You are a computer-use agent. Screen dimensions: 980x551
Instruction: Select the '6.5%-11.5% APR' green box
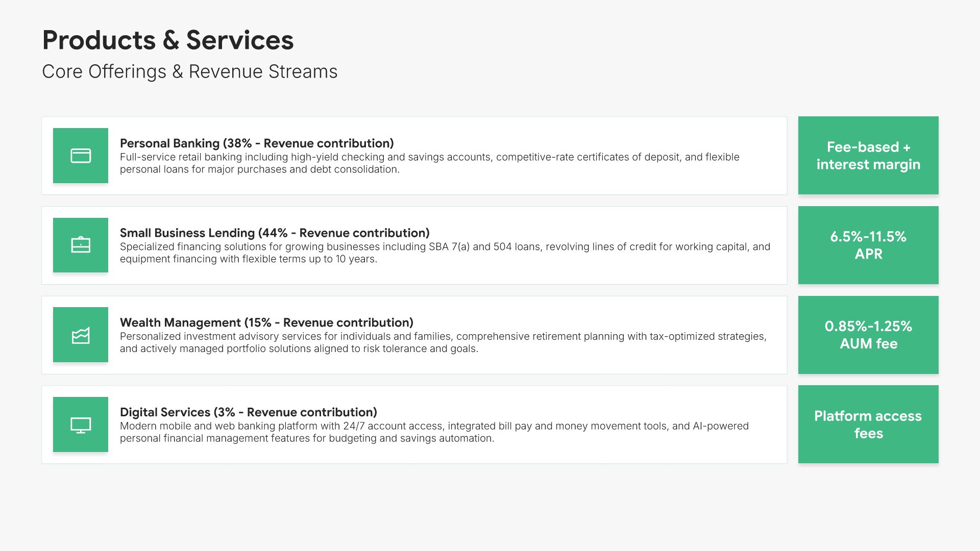[868, 245]
